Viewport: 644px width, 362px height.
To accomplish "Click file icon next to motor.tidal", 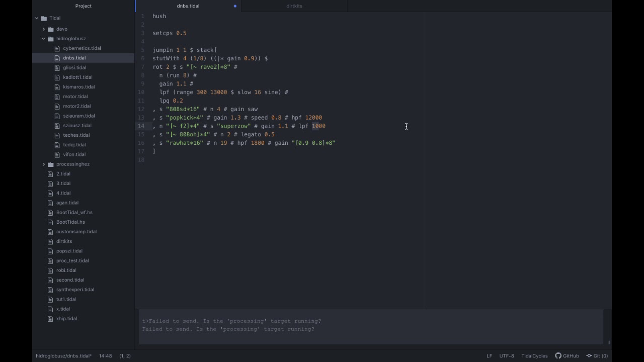I will click(x=57, y=97).
